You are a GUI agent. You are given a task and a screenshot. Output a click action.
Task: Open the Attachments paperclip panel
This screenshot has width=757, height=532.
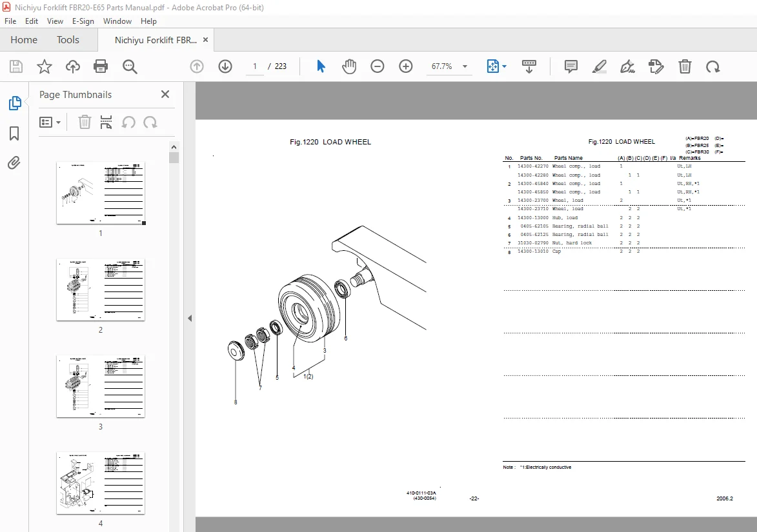(x=14, y=163)
